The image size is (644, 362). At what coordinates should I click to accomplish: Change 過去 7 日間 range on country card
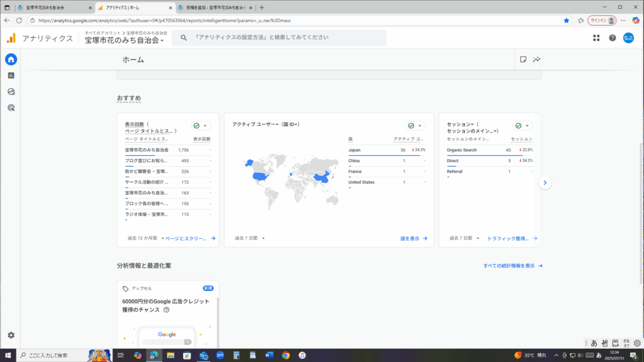250,238
